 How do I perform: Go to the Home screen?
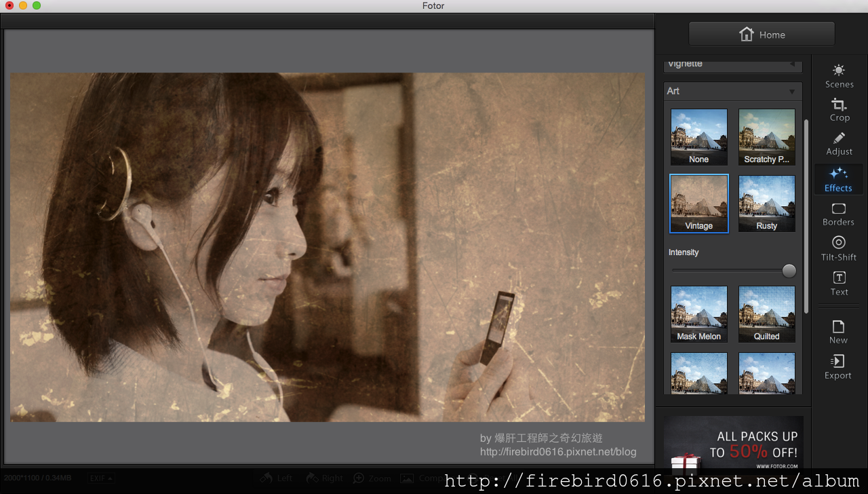point(762,35)
